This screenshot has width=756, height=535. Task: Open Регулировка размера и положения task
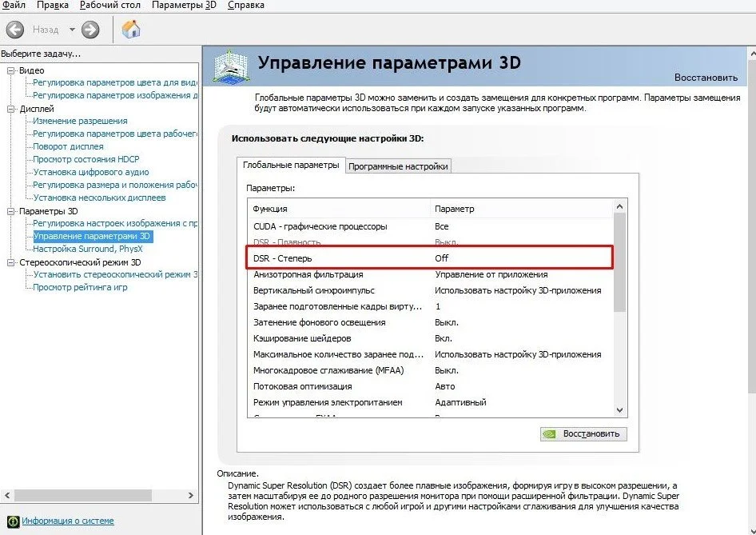point(115,185)
